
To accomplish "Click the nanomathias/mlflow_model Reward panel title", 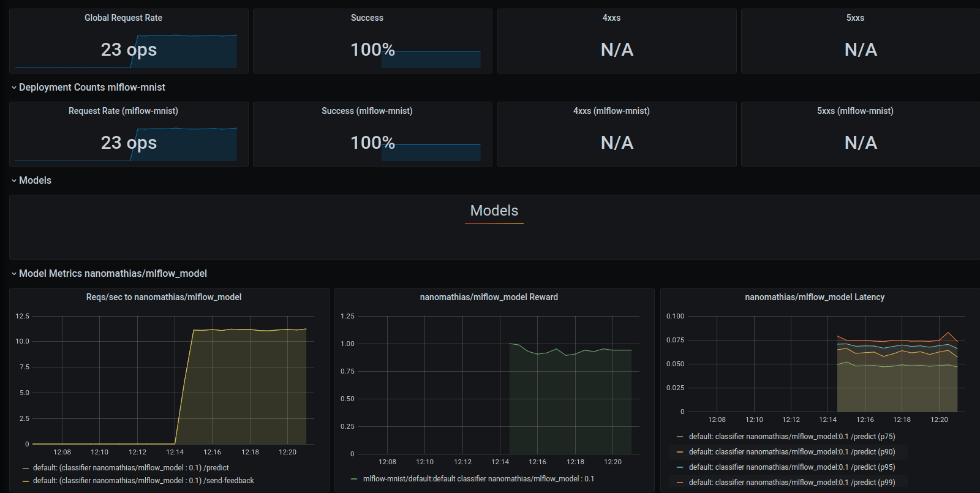I will pyautogui.click(x=488, y=297).
